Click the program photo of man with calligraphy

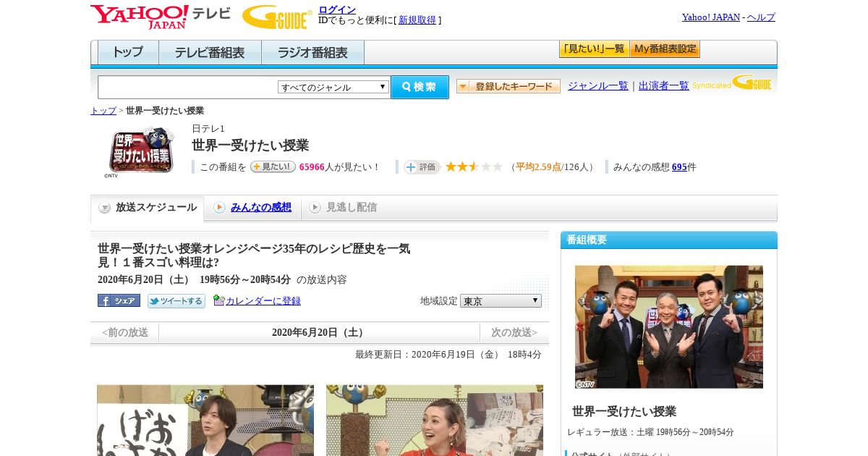pyautogui.click(x=205, y=421)
